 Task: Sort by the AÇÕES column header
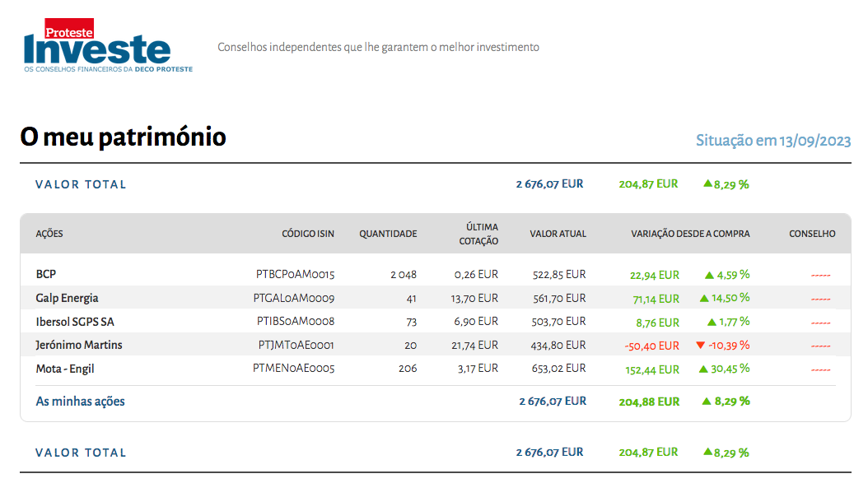click(49, 234)
